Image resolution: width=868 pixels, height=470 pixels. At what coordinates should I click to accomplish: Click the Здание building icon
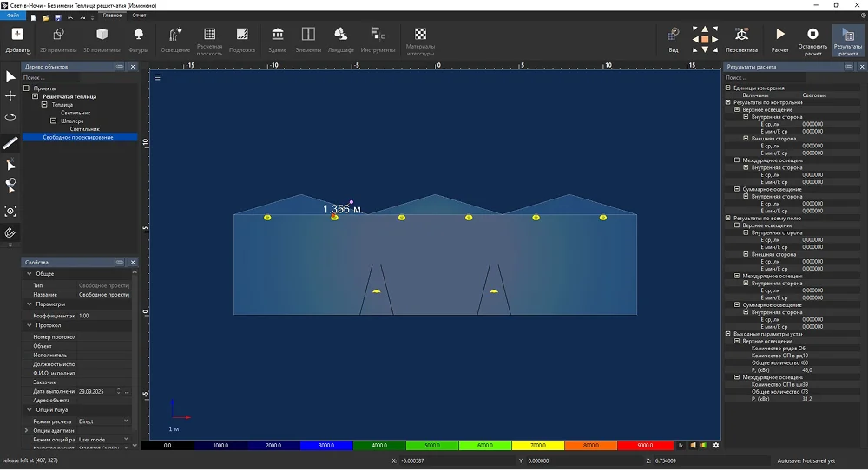(x=278, y=35)
